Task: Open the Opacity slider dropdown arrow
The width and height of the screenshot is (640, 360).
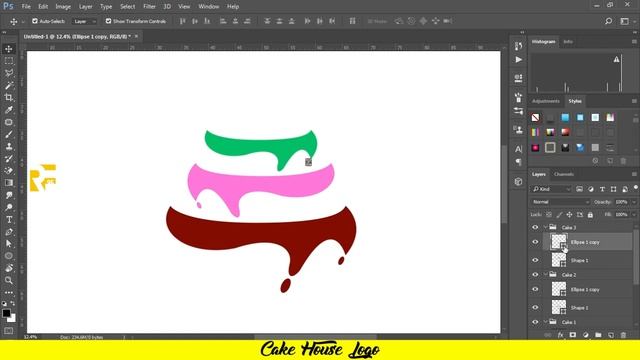Action: click(x=634, y=202)
